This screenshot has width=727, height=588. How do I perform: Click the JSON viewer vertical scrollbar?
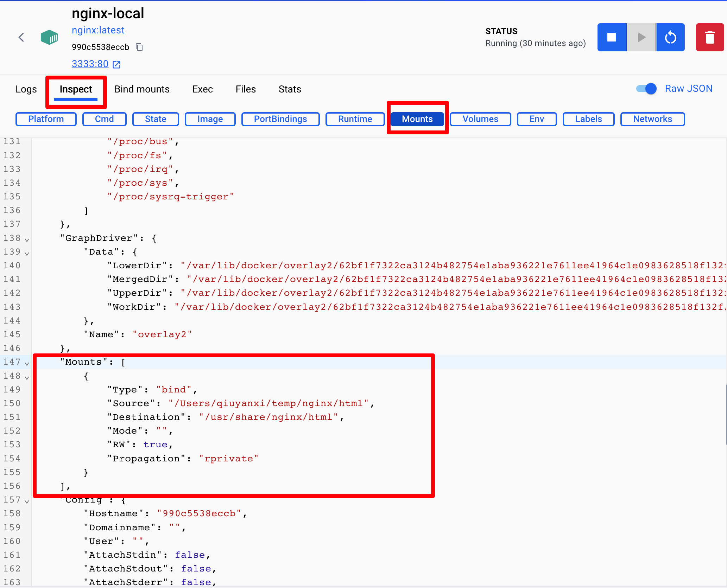pos(726,415)
